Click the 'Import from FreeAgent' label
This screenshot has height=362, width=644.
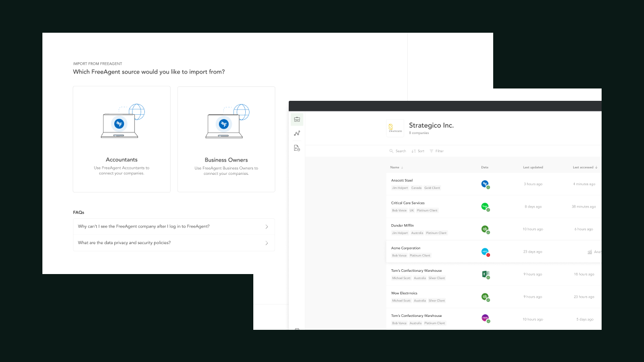pos(98,64)
